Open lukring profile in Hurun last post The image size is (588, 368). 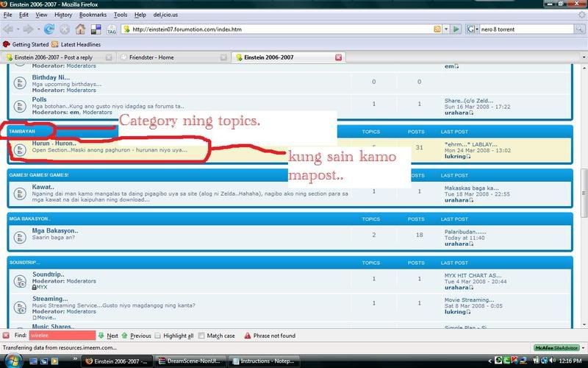click(x=455, y=156)
